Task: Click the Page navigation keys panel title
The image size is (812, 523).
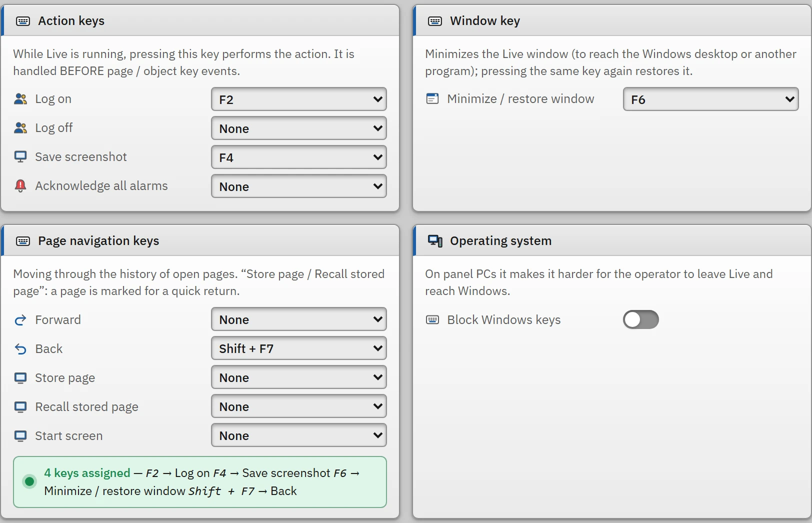Action: pyautogui.click(x=98, y=241)
